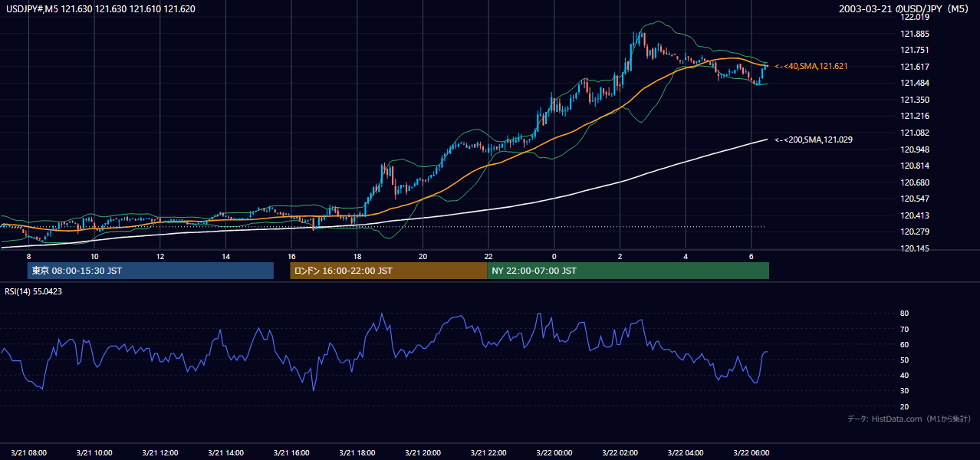The image size is (980, 460).
Task: Click price level 120.814 on price axis
Action: point(916,166)
